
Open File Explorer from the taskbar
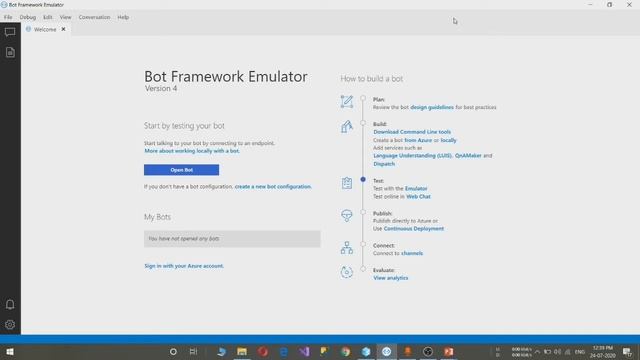242,351
